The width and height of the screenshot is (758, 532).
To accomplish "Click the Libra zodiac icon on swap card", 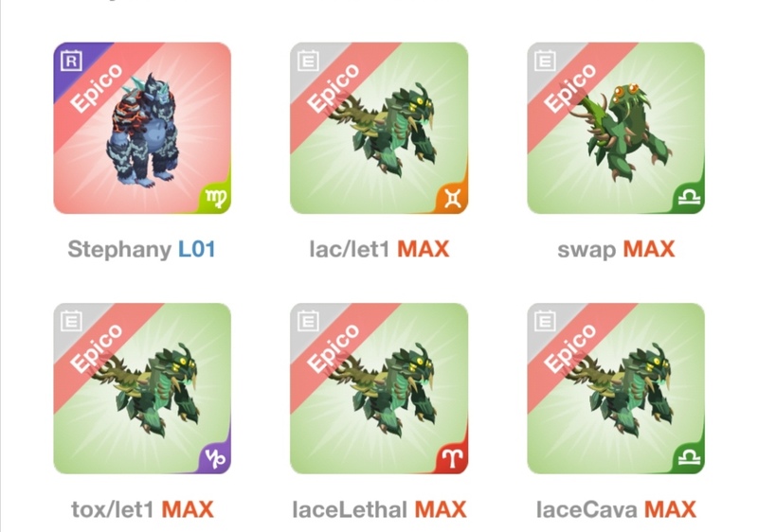I will coord(690,198).
